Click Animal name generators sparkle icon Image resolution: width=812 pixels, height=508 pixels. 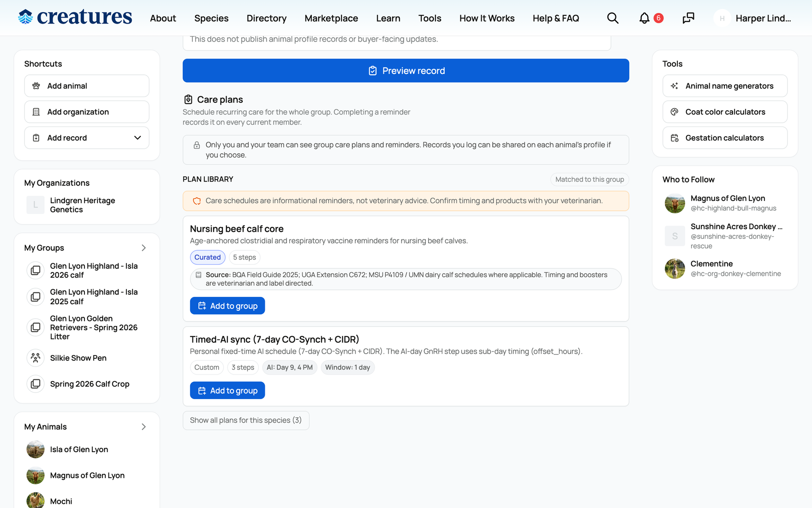pyautogui.click(x=675, y=86)
